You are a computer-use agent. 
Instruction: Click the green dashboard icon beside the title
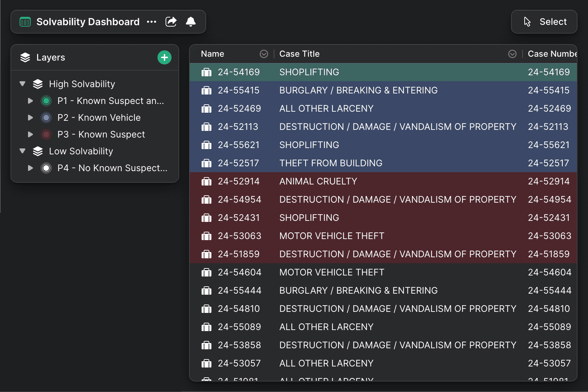click(25, 22)
